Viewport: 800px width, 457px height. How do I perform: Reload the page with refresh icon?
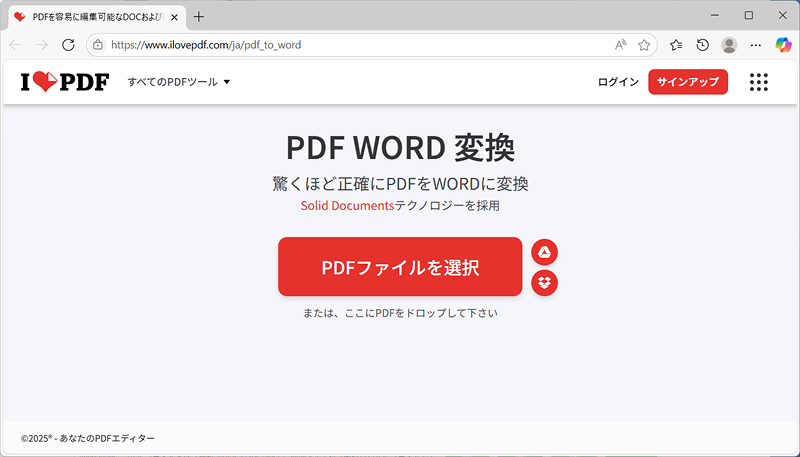[68, 45]
